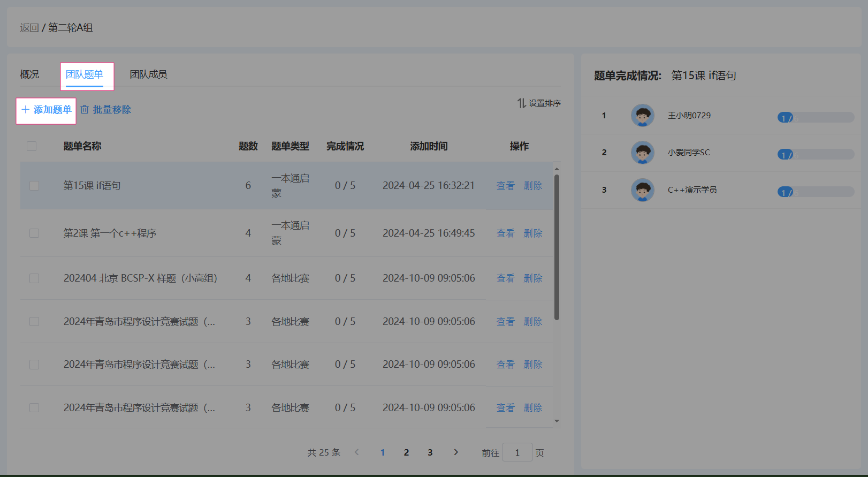Click the member name 小爱同学SC
The image size is (868, 477).
(689, 153)
